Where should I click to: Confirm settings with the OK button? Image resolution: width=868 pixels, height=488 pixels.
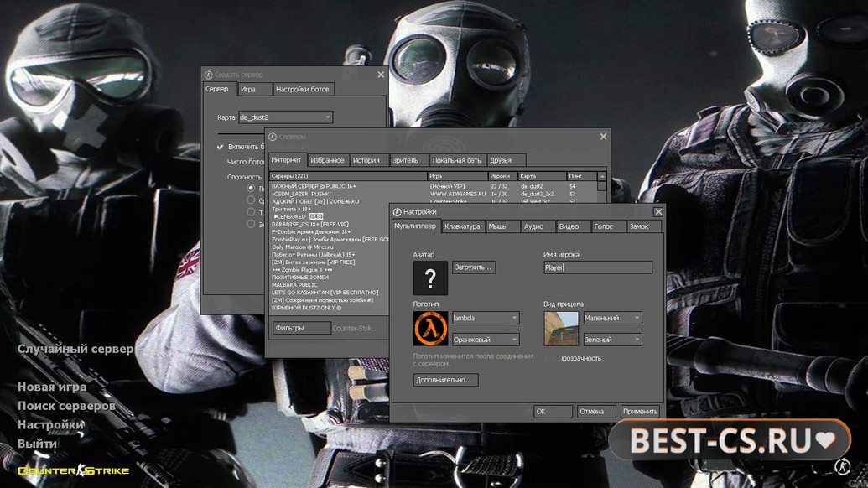click(553, 411)
